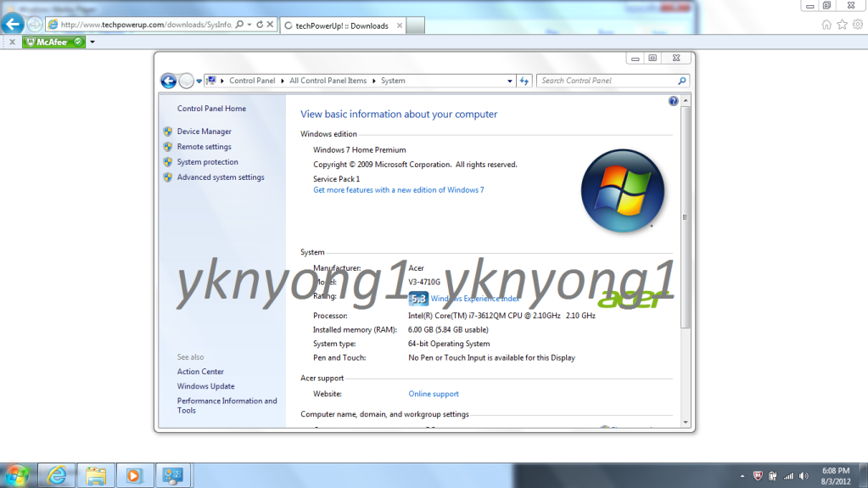Open Favorites star in Internet Explorer
Viewport: 868px width, 488px height.
tap(842, 25)
